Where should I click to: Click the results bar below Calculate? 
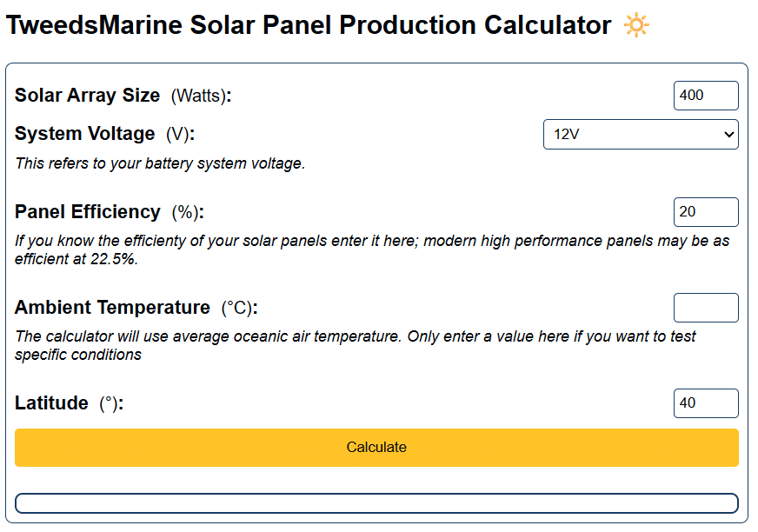pyautogui.click(x=376, y=502)
